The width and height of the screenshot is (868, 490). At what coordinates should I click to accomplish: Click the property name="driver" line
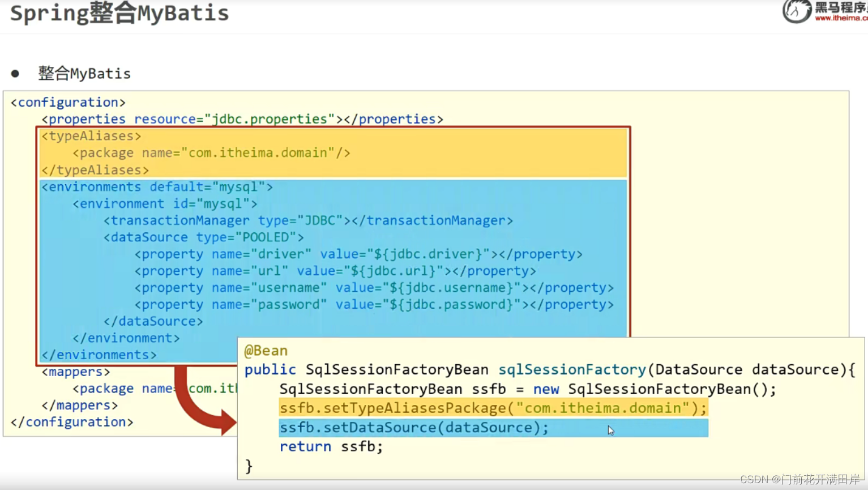358,254
